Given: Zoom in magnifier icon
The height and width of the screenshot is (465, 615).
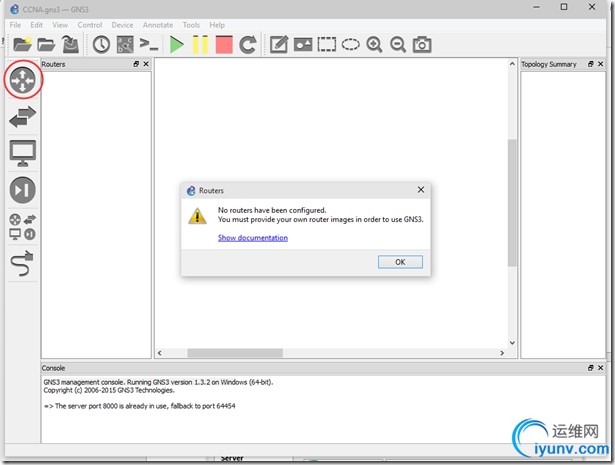Looking at the screenshot, I should pos(374,44).
